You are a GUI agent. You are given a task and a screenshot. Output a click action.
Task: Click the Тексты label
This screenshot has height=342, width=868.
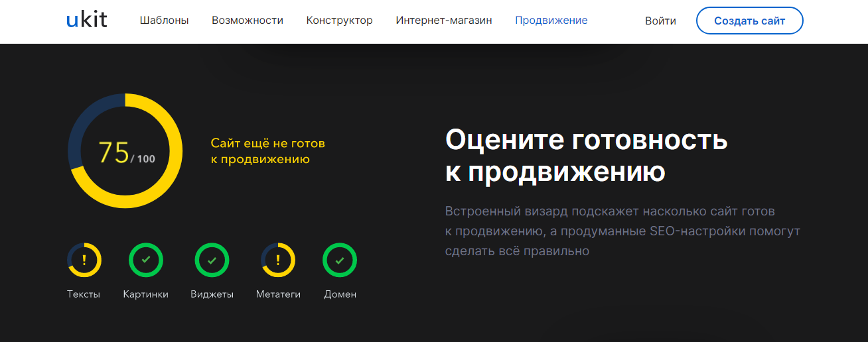[x=84, y=294]
